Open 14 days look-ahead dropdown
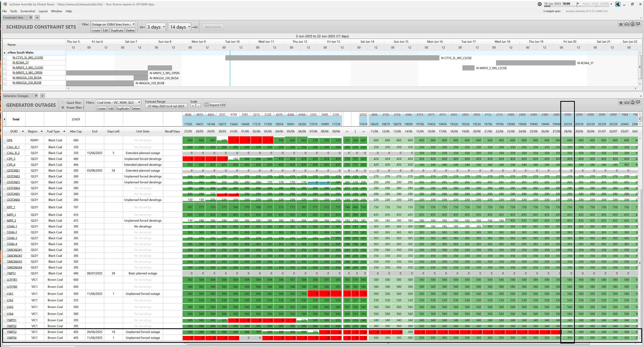 click(x=180, y=27)
